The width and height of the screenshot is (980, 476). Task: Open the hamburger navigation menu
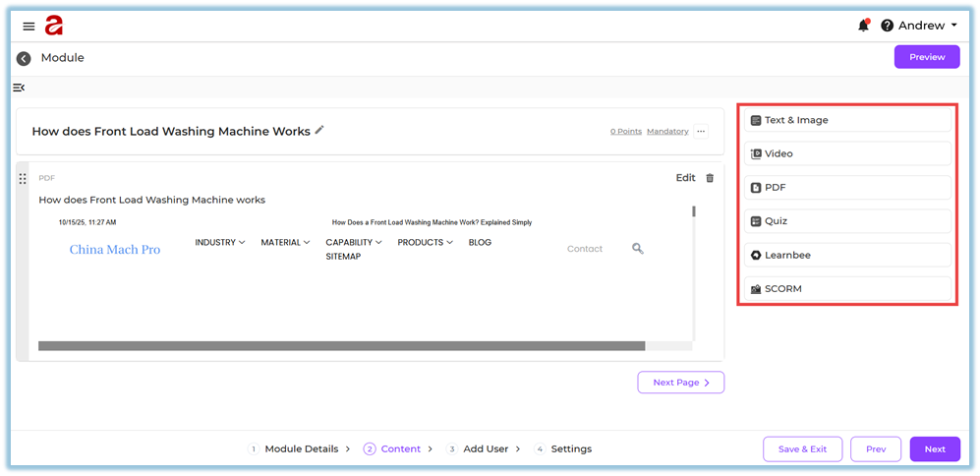[29, 26]
